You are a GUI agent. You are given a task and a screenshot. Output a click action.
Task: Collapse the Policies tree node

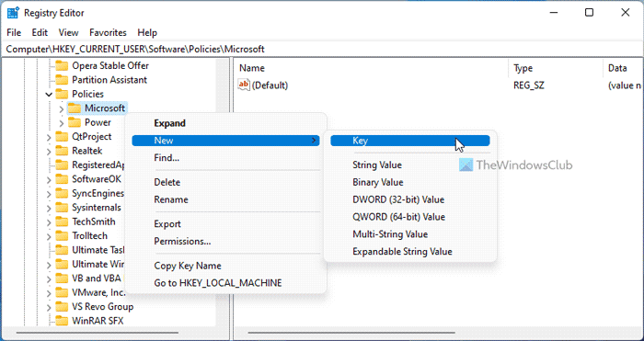tap(49, 95)
